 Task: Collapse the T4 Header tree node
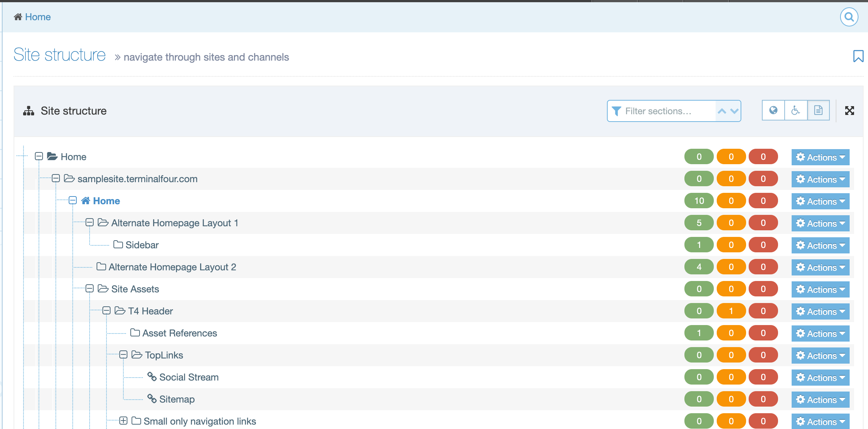tap(106, 311)
